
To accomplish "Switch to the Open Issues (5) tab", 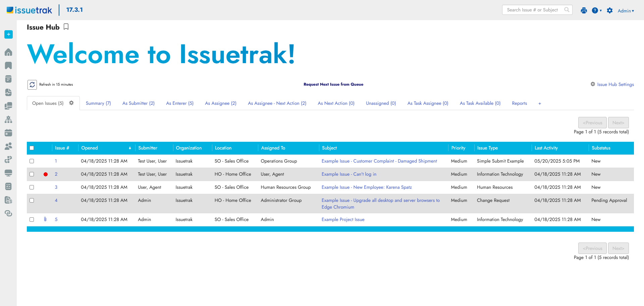I will pyautogui.click(x=48, y=103).
